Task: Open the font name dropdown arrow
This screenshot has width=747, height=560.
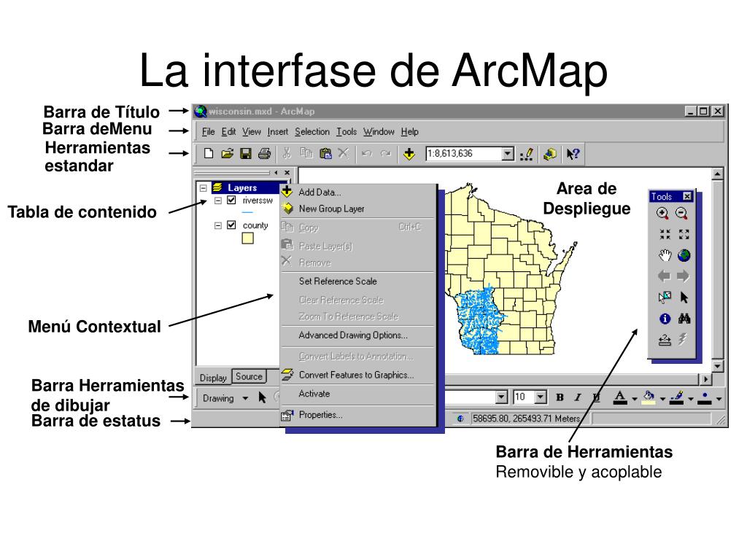Action: click(501, 397)
